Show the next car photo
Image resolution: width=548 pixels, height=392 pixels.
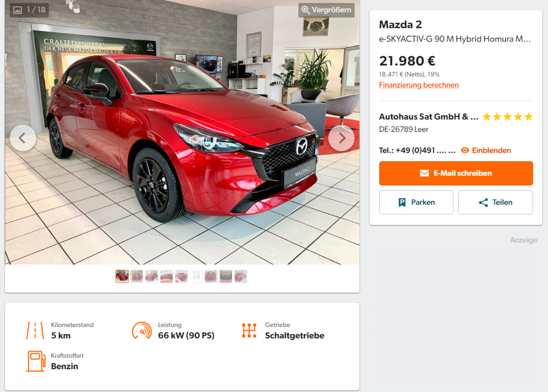[x=342, y=138]
